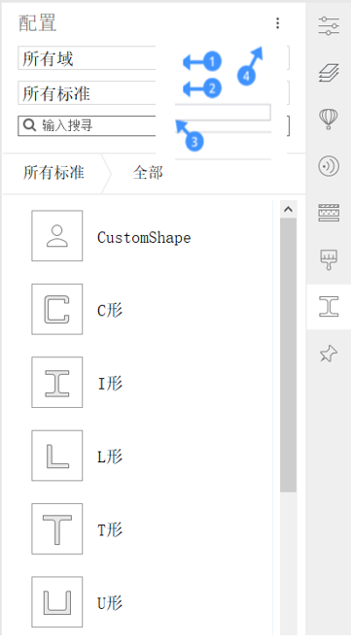The height and width of the screenshot is (644, 352).
Task: Open the three-dot options menu
Action: pyautogui.click(x=278, y=23)
